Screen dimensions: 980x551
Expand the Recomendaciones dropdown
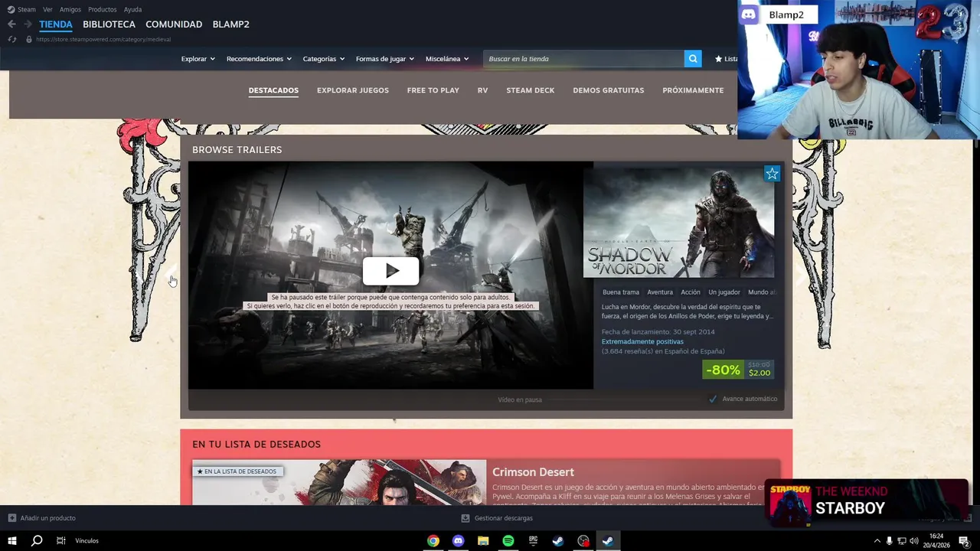click(x=259, y=59)
